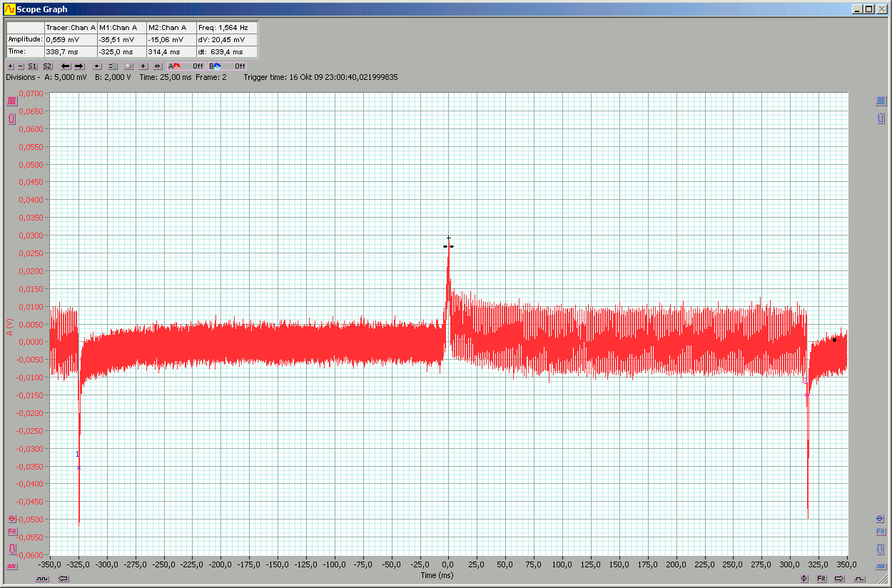Click marker 1 on the waveform

(x=78, y=467)
